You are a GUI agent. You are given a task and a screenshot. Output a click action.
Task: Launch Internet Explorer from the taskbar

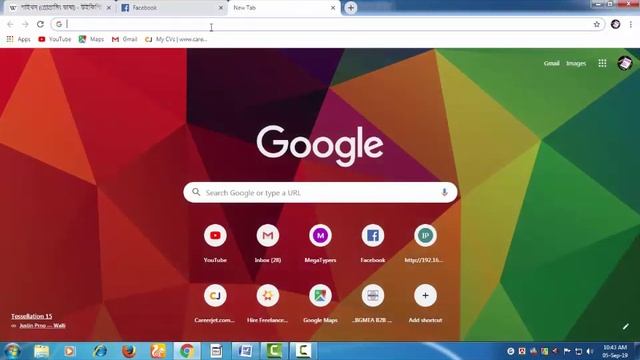click(x=100, y=351)
